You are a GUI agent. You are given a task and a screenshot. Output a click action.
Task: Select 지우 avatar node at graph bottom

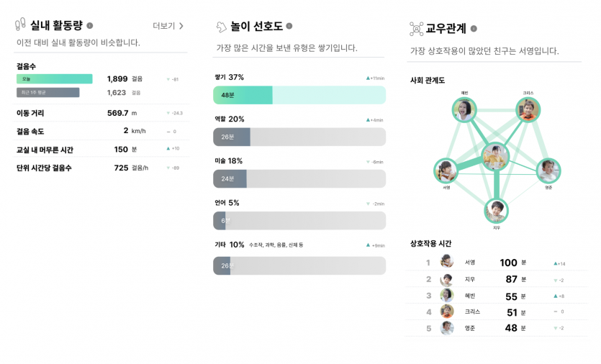pyautogui.click(x=497, y=211)
